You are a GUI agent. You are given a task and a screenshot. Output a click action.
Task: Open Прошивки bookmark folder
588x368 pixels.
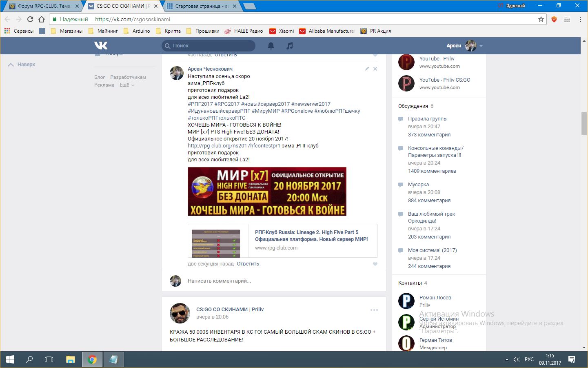pos(203,31)
